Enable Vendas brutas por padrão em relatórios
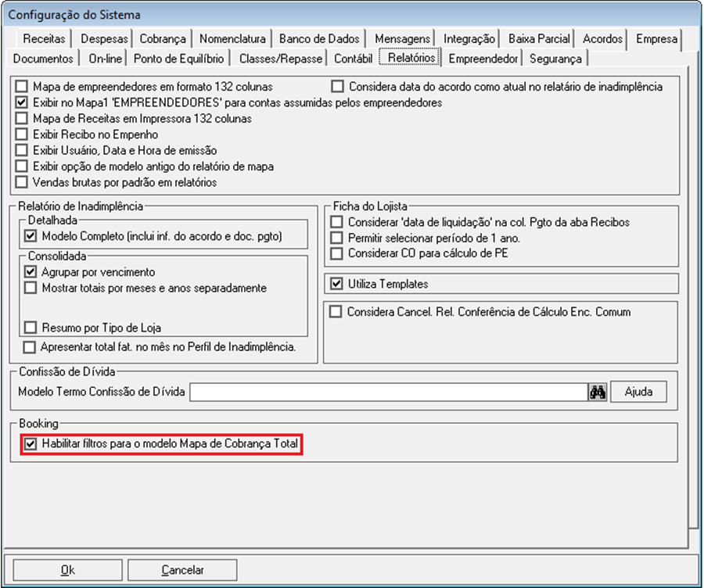This screenshot has height=588, width=704. click(21, 182)
